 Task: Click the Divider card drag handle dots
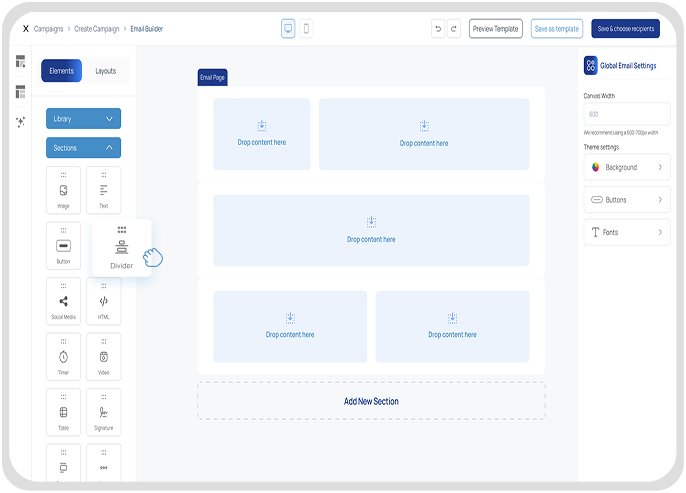click(x=122, y=230)
